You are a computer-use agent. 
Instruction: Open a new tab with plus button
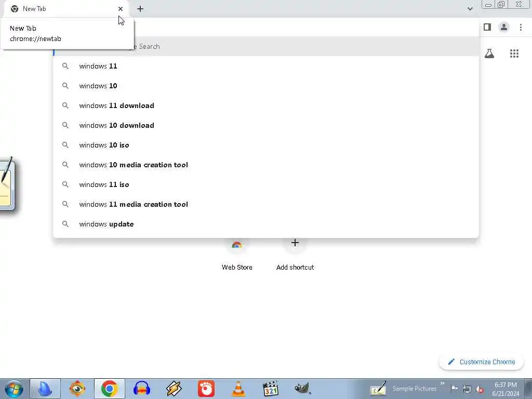pyautogui.click(x=140, y=9)
